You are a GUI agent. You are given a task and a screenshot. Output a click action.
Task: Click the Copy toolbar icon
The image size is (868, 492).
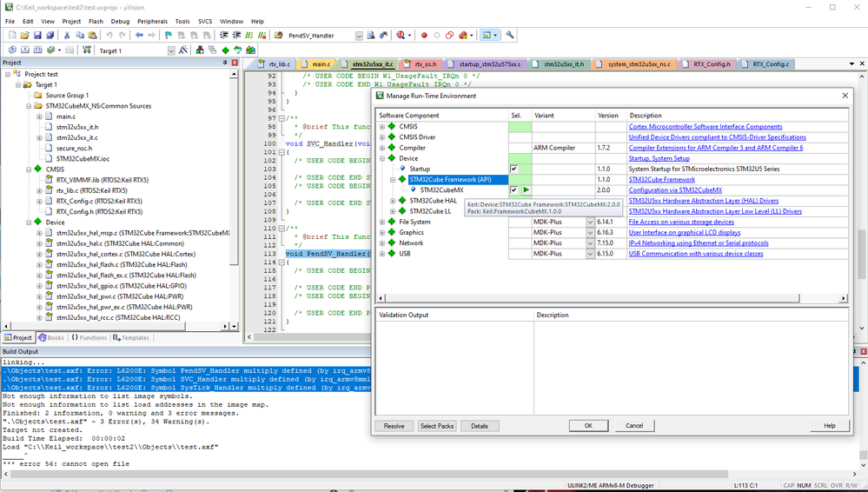pos(80,36)
